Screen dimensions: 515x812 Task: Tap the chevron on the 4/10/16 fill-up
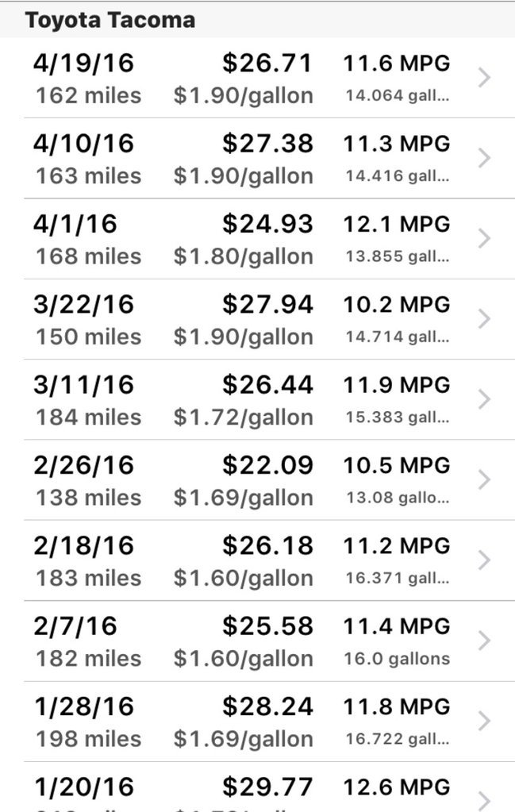pyautogui.click(x=484, y=158)
